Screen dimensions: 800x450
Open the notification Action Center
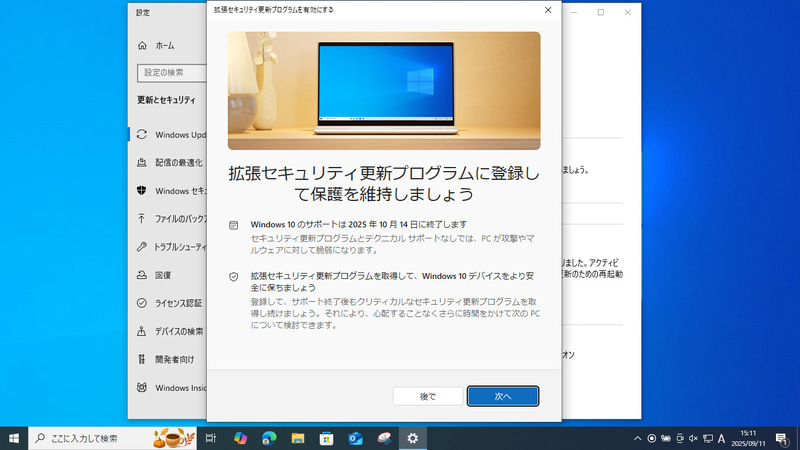[782, 438]
